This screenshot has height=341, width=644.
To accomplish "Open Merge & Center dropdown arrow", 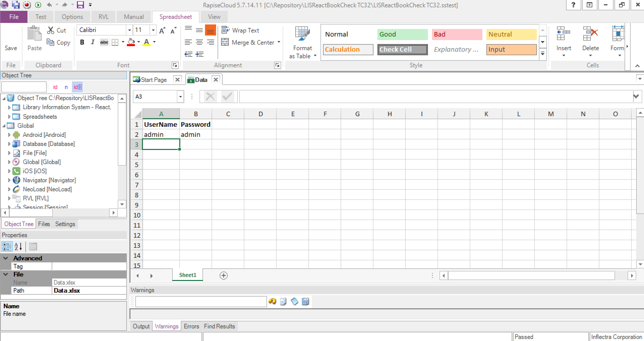I will click(279, 42).
